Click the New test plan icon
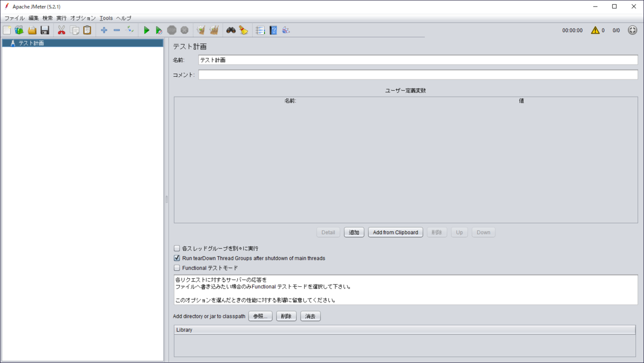Screen dimensions: 644x363 (6, 30)
